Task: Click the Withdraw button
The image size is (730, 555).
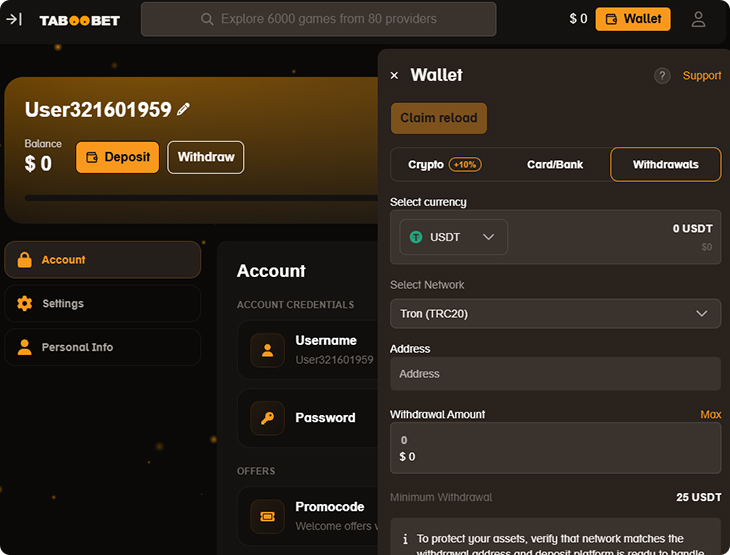Action: (x=206, y=157)
